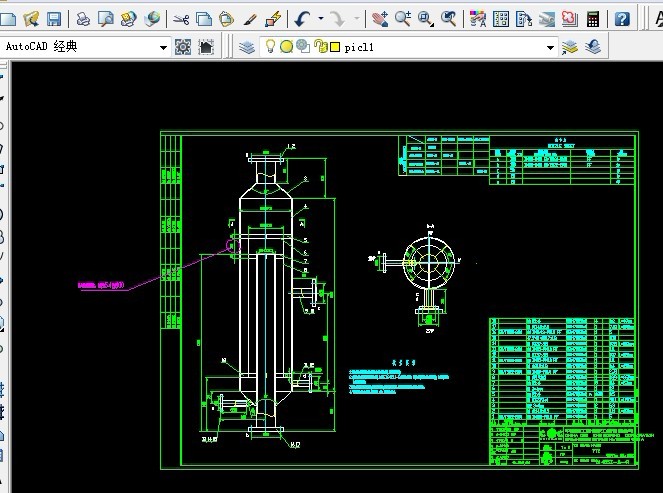
Task: Open the Undo history dropdown arrow
Action: pyautogui.click(x=321, y=19)
